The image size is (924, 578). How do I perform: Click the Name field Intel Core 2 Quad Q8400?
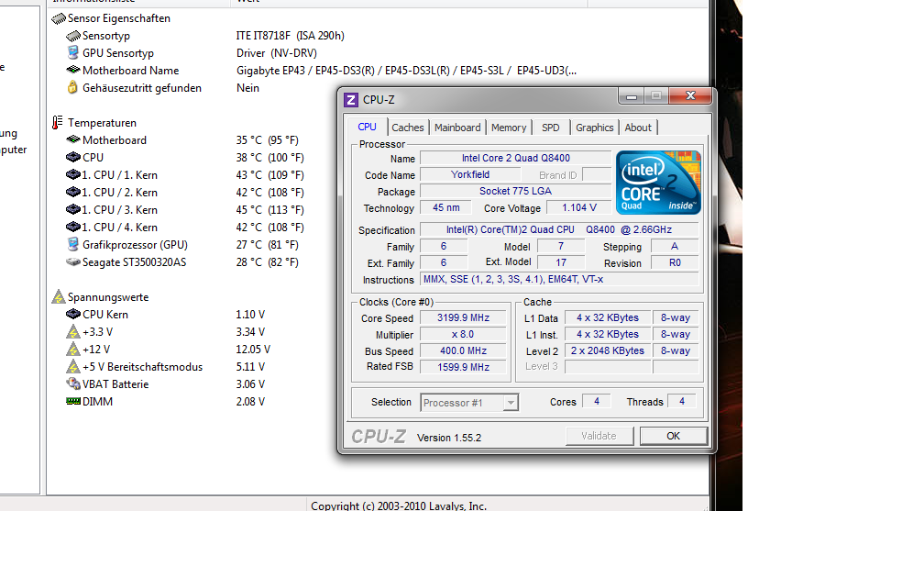[x=515, y=158]
